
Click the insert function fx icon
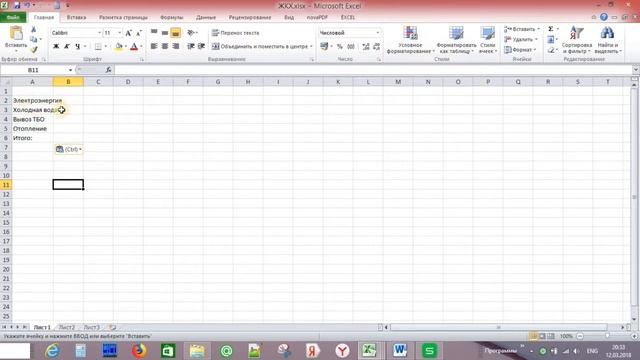click(x=109, y=70)
